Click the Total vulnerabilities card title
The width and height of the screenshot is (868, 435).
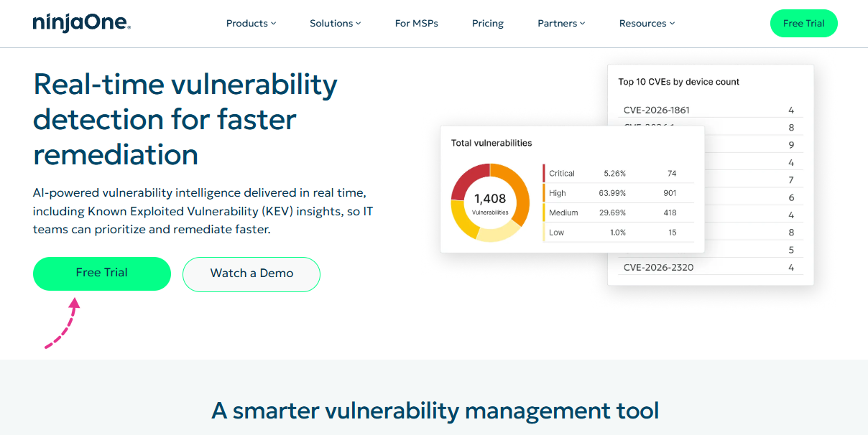491,143
